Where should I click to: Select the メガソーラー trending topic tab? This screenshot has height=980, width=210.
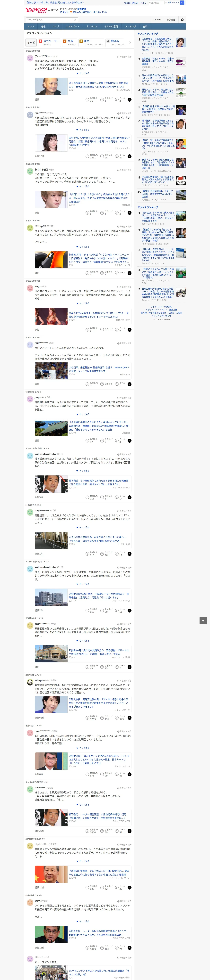point(49,42)
